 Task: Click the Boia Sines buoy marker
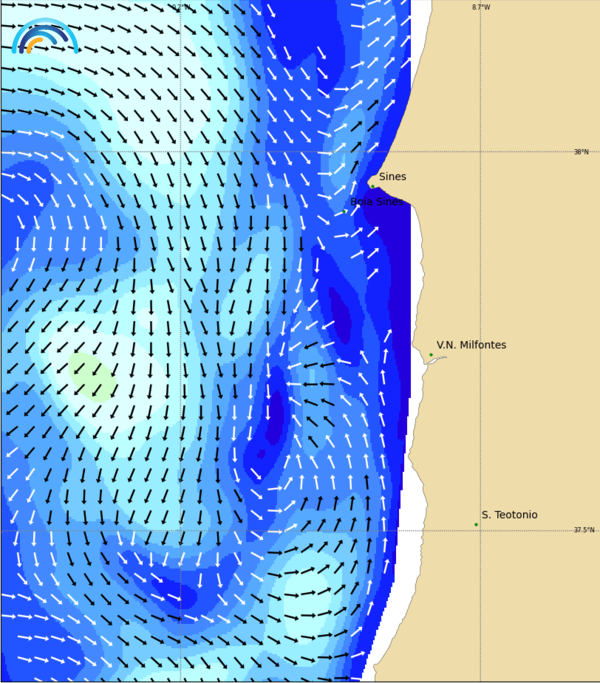345,211
